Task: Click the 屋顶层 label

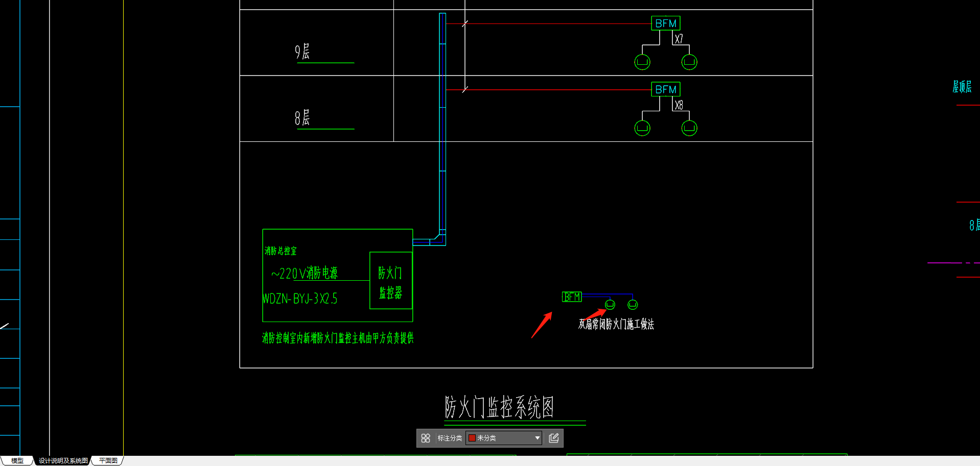Action: coord(962,87)
